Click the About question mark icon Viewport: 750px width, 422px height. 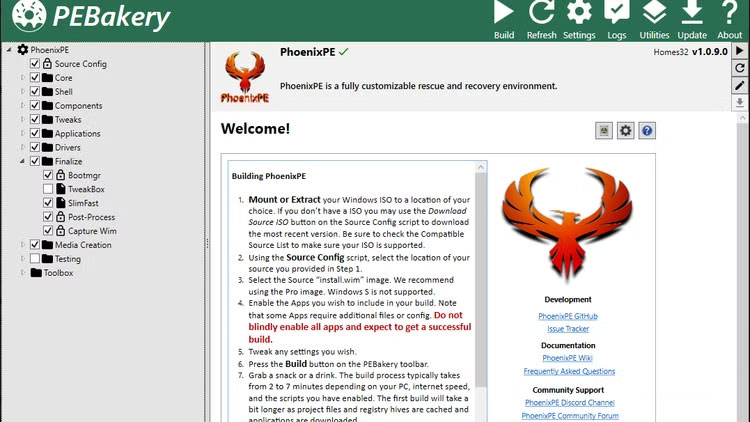(x=730, y=13)
